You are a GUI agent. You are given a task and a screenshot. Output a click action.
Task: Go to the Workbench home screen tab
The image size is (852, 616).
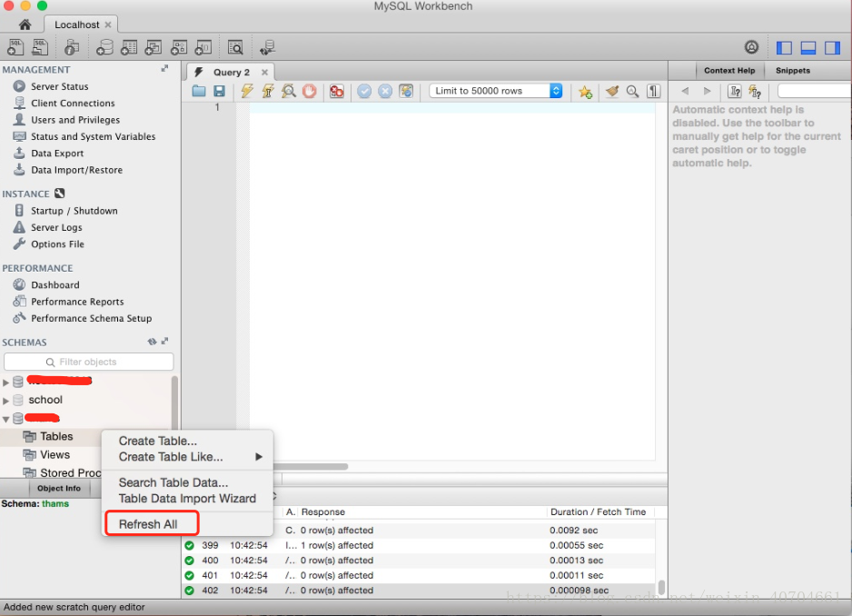click(x=25, y=25)
